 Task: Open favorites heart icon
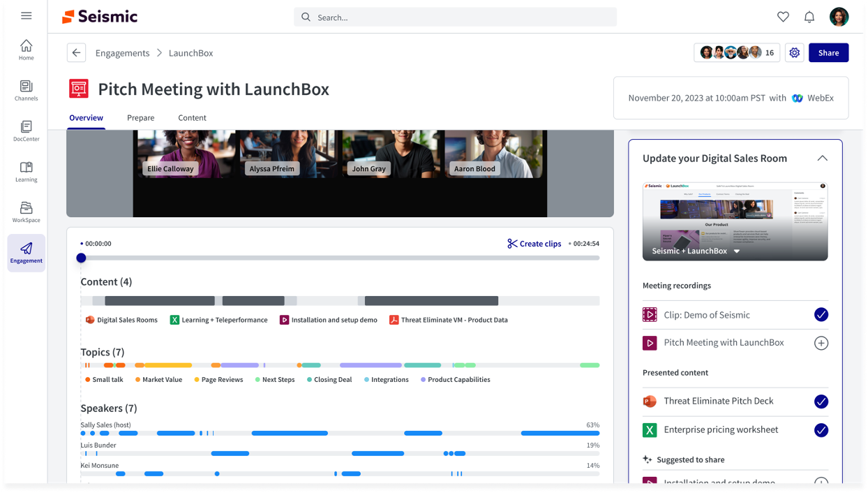coord(783,17)
